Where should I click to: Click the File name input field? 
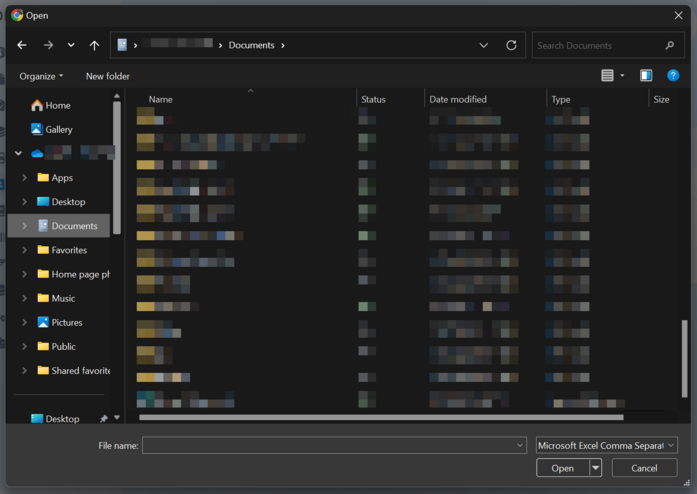(330, 445)
